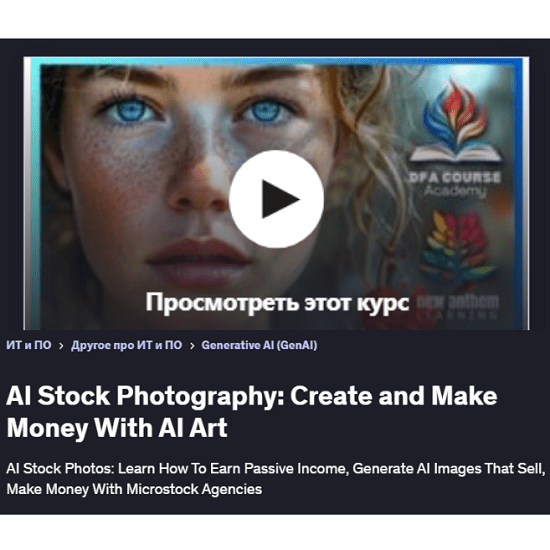The height and width of the screenshot is (550, 550).
Task: Click 'Просмотреть этот курс' preview label
Action: pyautogui.click(x=277, y=303)
